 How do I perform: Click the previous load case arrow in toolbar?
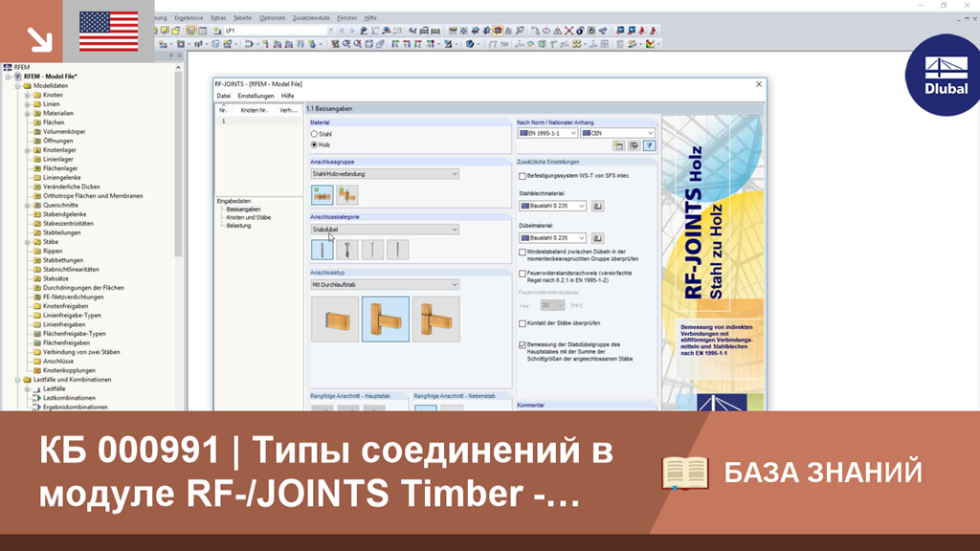(x=342, y=31)
